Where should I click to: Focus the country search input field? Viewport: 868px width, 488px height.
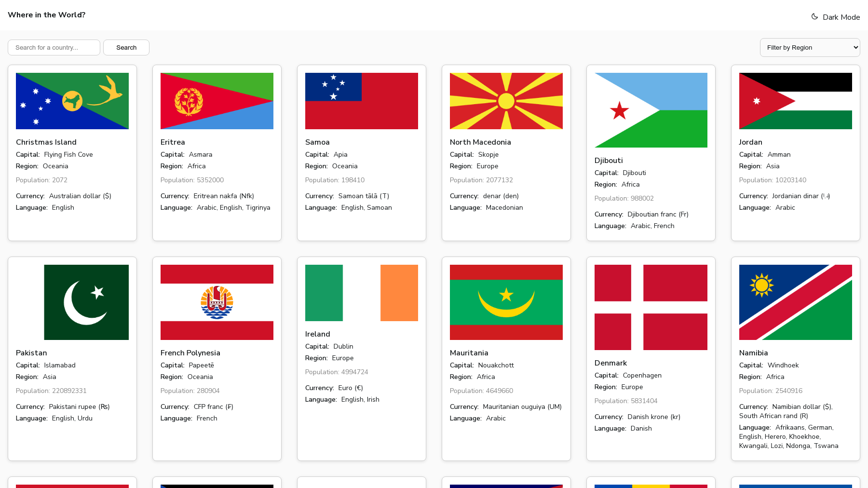coord(54,47)
